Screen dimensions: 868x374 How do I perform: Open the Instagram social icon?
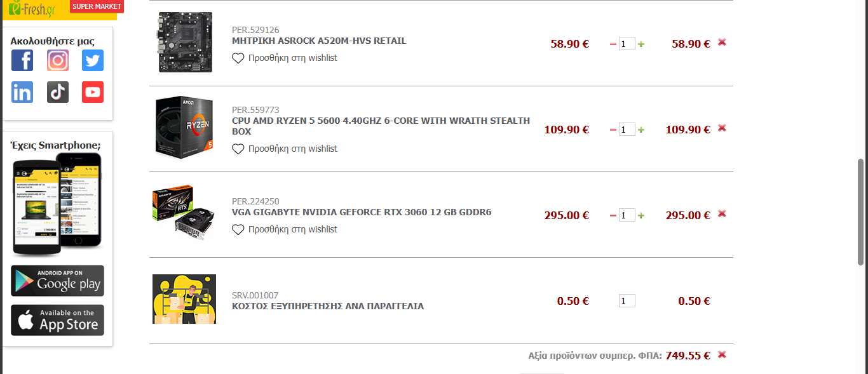[x=58, y=60]
